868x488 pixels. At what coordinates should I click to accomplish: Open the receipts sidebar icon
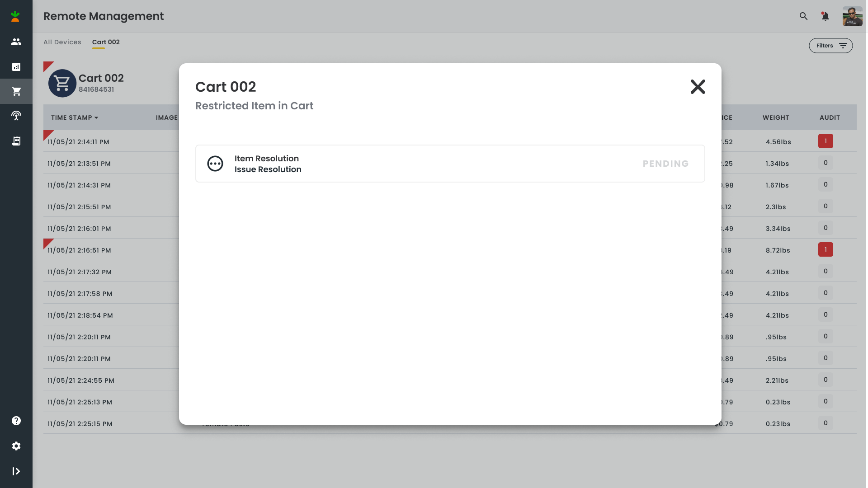[16, 141]
